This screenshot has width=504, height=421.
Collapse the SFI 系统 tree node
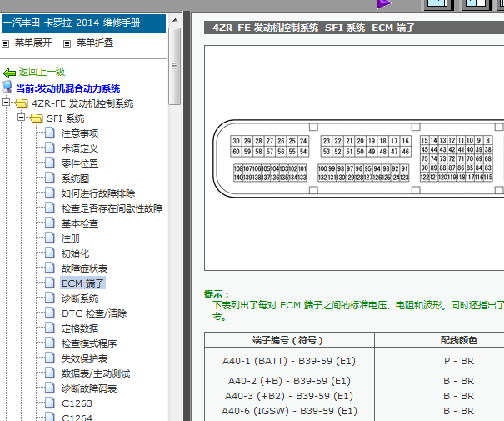[x=21, y=117]
